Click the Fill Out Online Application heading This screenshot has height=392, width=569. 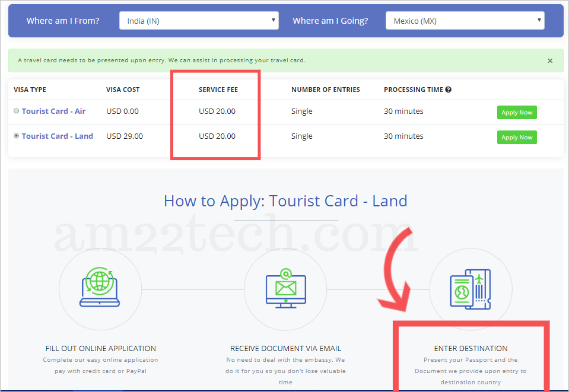coord(100,348)
